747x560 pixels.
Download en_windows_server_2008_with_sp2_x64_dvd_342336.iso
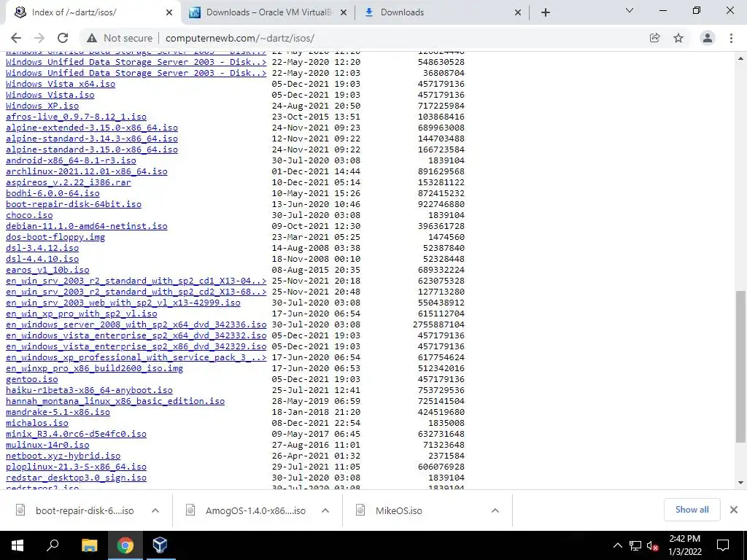tap(136, 324)
